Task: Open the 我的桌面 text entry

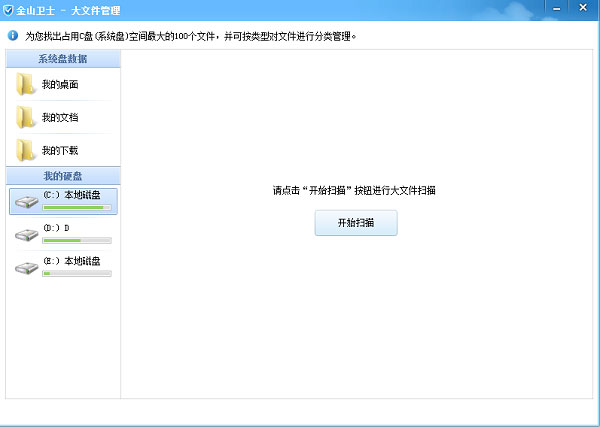Action: [x=60, y=85]
